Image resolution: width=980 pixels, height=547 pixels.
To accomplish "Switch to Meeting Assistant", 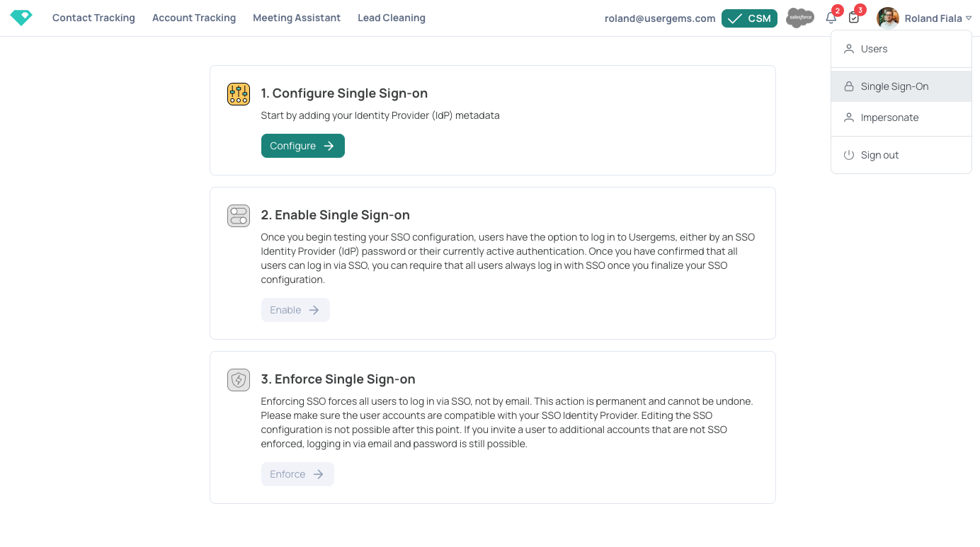I will 297,18.
